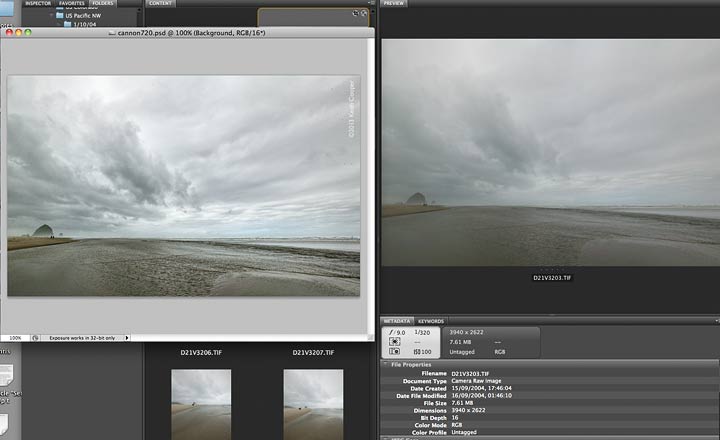The image size is (720, 440).
Task: Open the Favorites tab in Bridge
Action: tap(72, 3)
